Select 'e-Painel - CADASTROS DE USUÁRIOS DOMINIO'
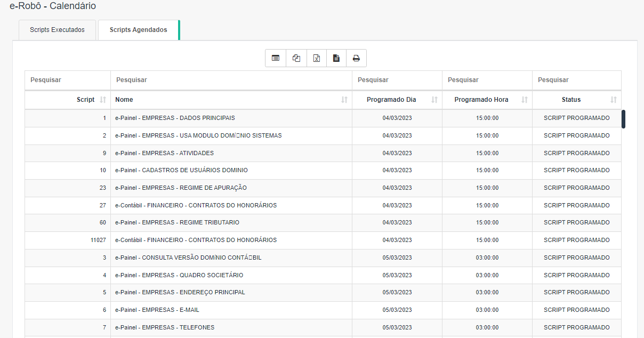This screenshot has width=644, height=338. (181, 170)
